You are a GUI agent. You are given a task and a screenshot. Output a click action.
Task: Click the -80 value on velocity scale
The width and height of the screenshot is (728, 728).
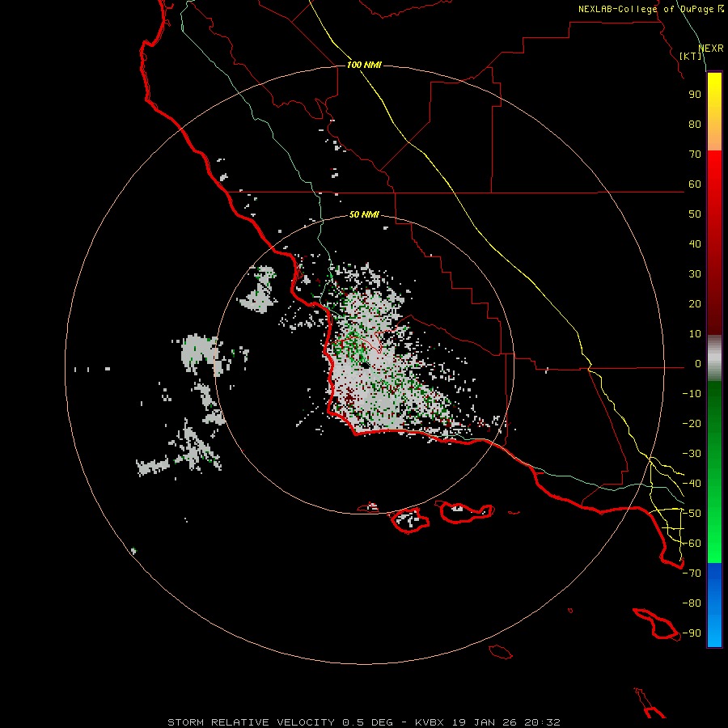coord(692,603)
